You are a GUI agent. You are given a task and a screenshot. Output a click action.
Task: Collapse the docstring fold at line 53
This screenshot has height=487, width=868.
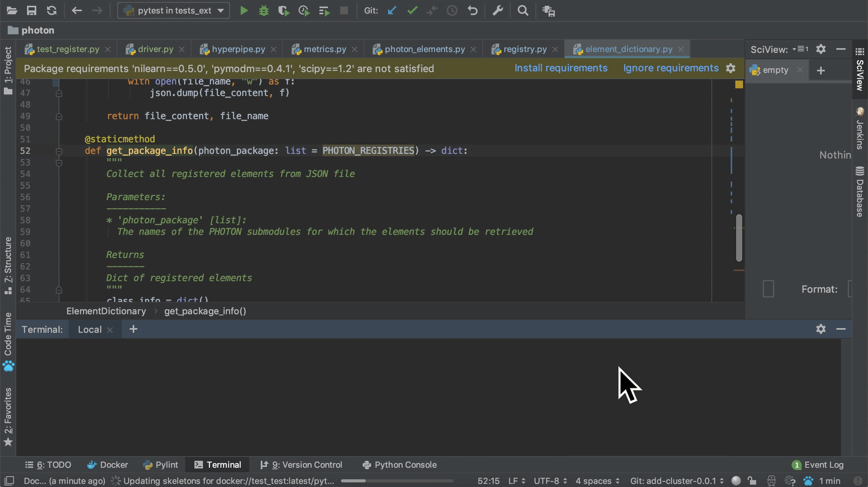click(x=59, y=163)
